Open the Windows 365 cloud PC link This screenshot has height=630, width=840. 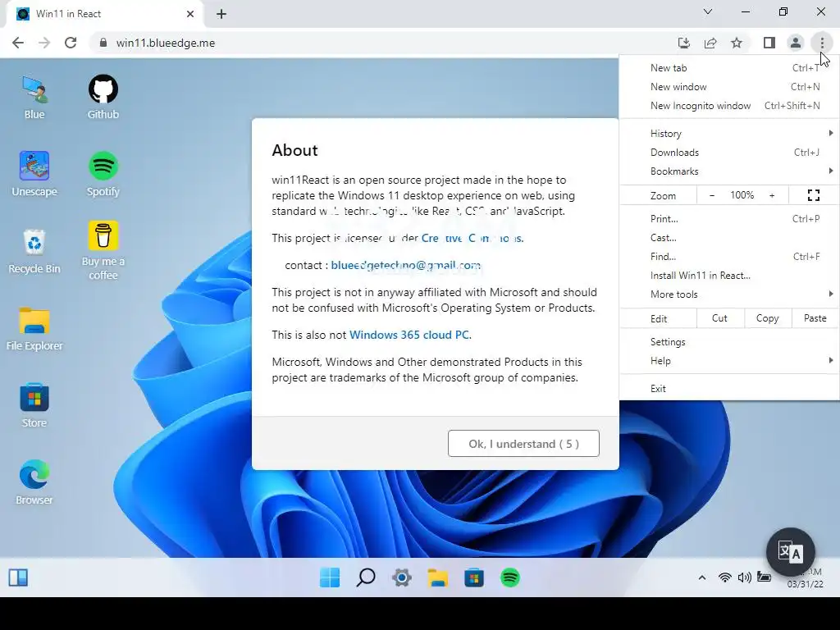click(410, 335)
